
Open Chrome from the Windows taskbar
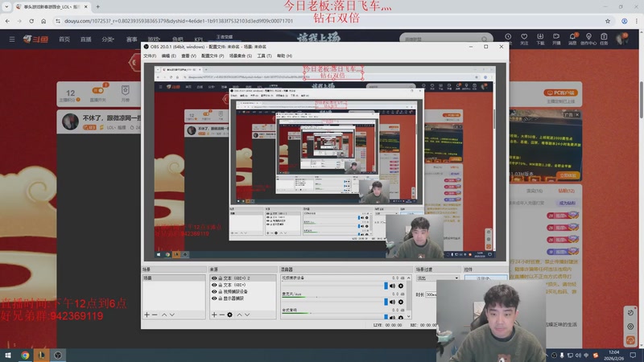25,356
